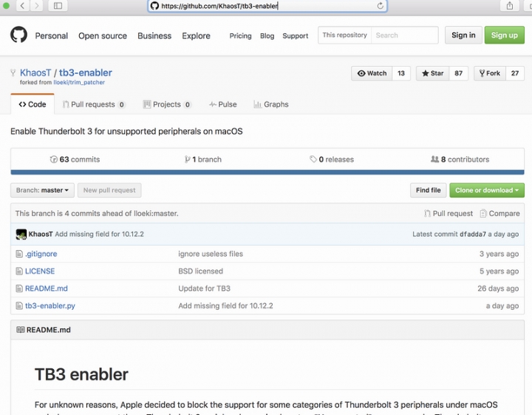This screenshot has width=532, height=415.
Task: Click the New pull request button
Action: 109,190
